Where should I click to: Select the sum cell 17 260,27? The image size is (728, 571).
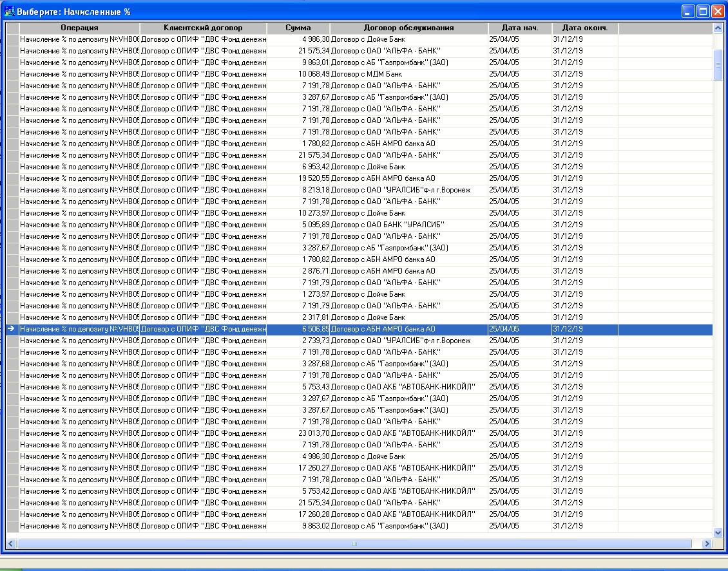(298, 469)
